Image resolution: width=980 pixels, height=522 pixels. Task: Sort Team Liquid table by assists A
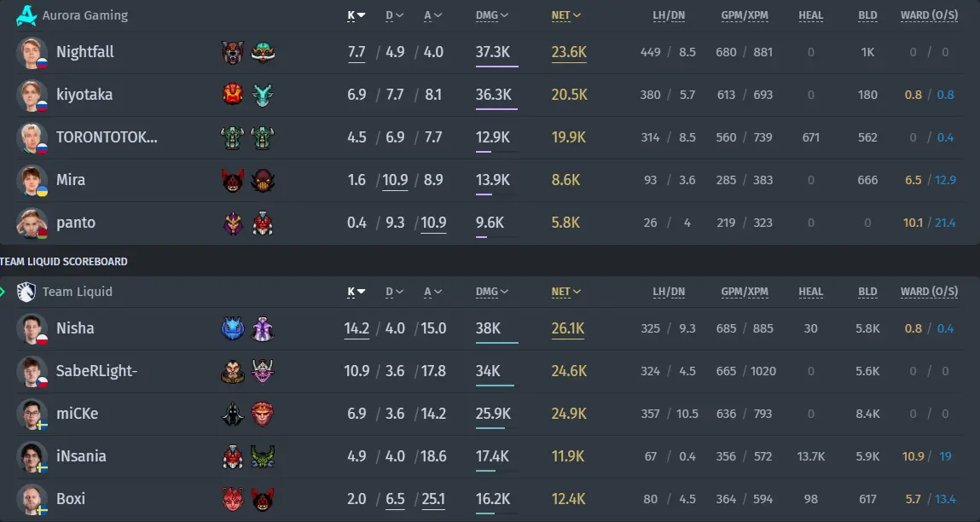point(432,292)
